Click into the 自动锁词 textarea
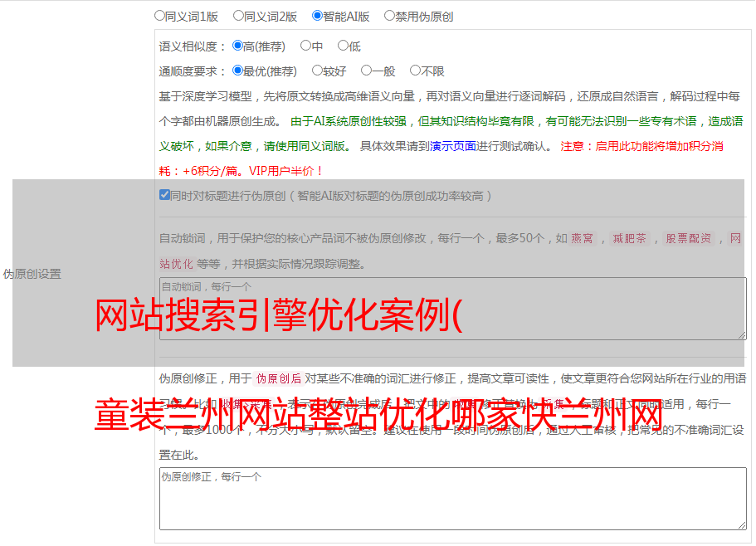 453,309
